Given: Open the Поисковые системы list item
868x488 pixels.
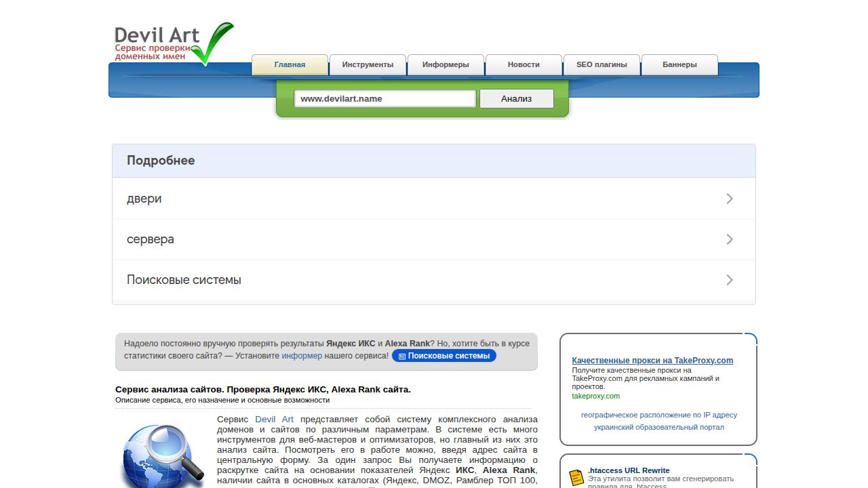Looking at the screenshot, I should coord(434,280).
